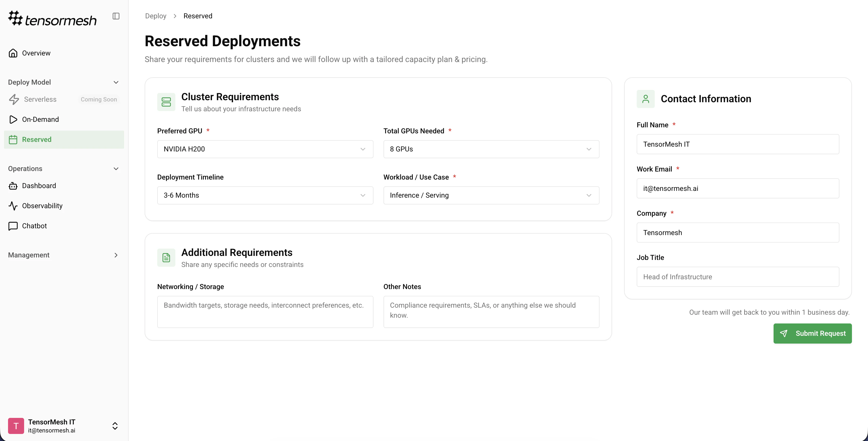868x441 pixels.
Task: Expand the Management section
Action: click(x=116, y=255)
